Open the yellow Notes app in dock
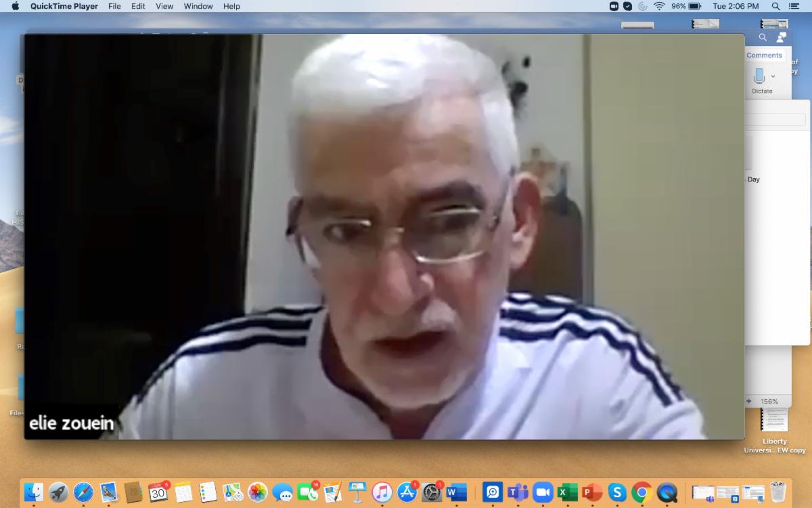This screenshot has width=812, height=508. click(183, 492)
